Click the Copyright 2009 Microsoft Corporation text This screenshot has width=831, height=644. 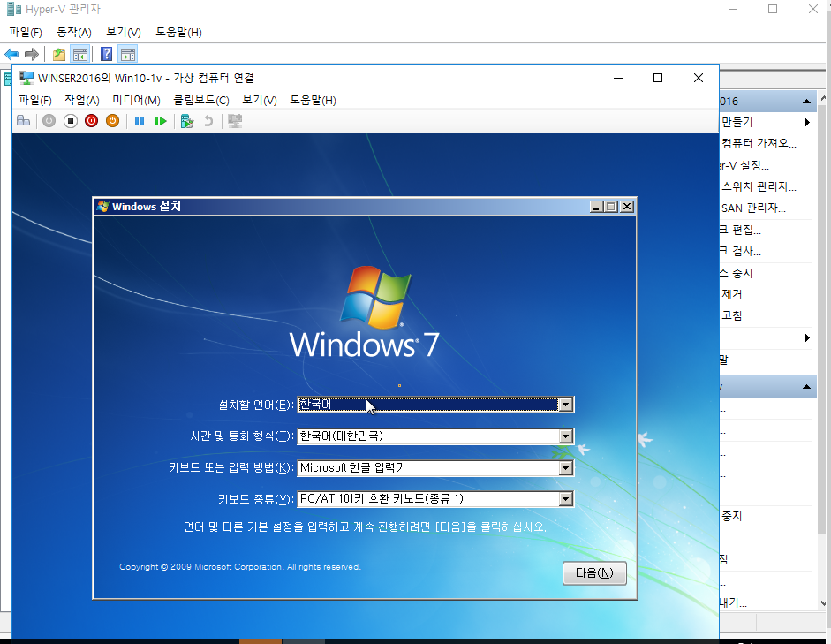(x=240, y=567)
